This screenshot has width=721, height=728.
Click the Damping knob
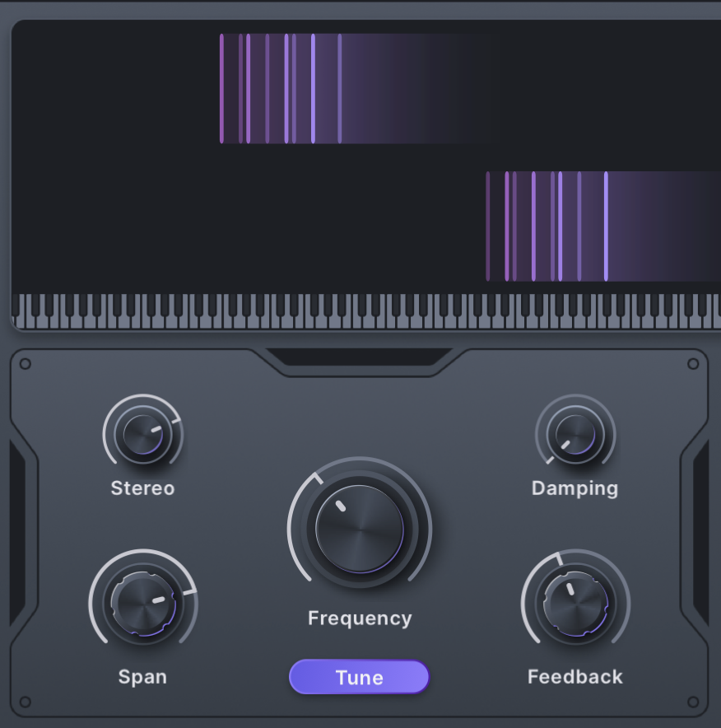(x=575, y=433)
